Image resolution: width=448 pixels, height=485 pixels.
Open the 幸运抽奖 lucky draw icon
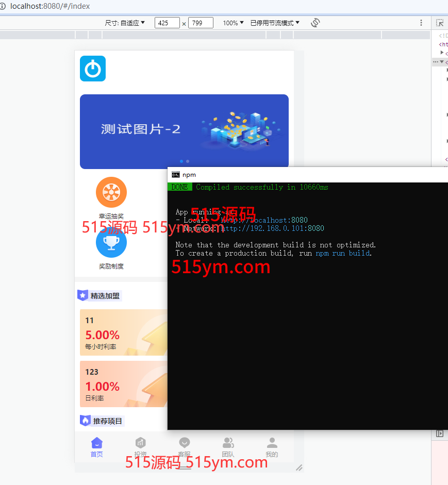coord(111,192)
